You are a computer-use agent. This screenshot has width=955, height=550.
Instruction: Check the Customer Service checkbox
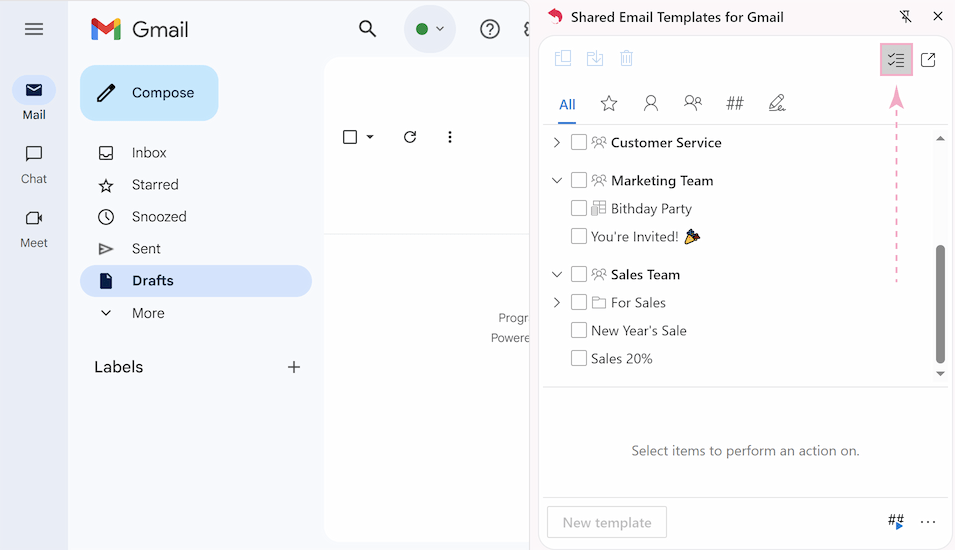(579, 143)
